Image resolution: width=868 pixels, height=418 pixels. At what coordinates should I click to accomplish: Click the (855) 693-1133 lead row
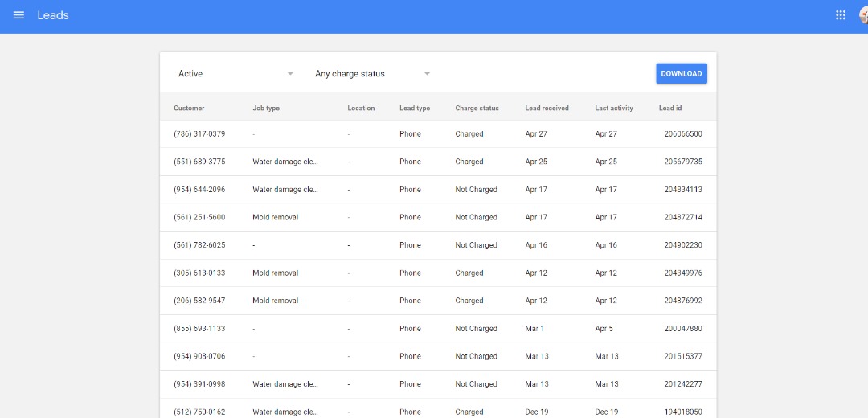coord(199,329)
